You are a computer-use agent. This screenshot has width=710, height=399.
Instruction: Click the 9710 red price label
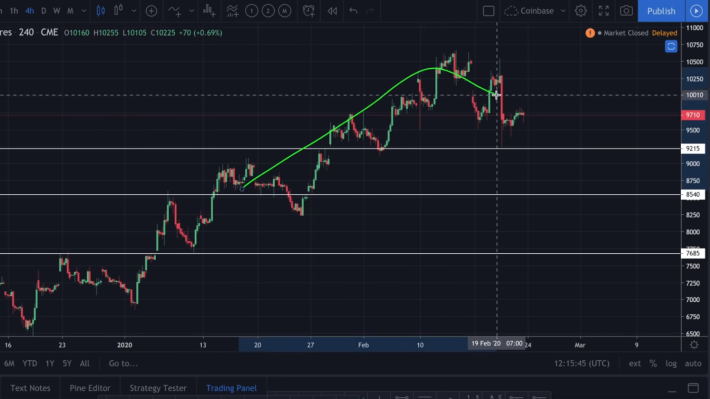(693, 115)
